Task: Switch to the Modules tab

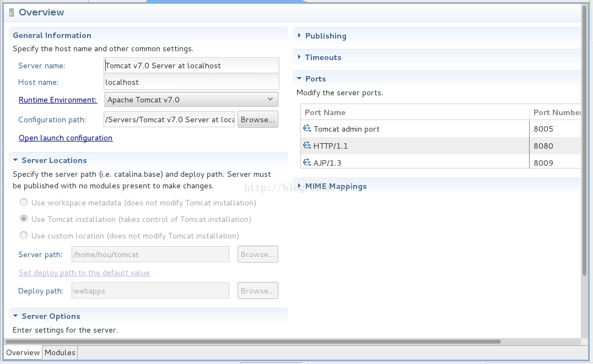Action: [60, 352]
